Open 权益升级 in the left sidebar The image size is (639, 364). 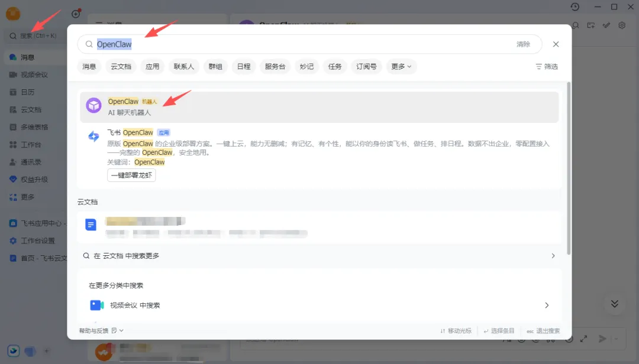(35, 180)
